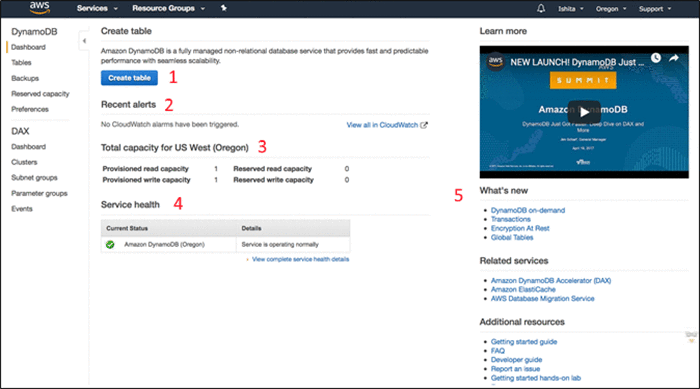Open the Ishita account dropdown
This screenshot has height=389, width=700.
[x=571, y=8]
